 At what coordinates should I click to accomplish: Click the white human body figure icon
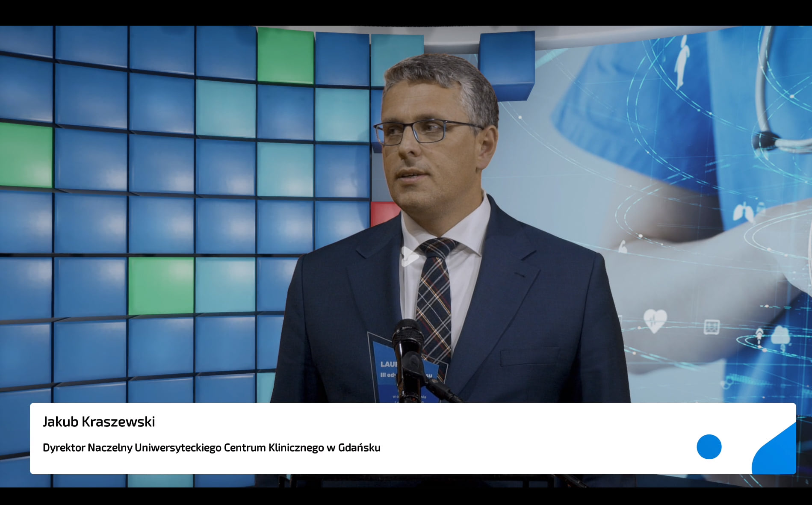[x=682, y=61]
